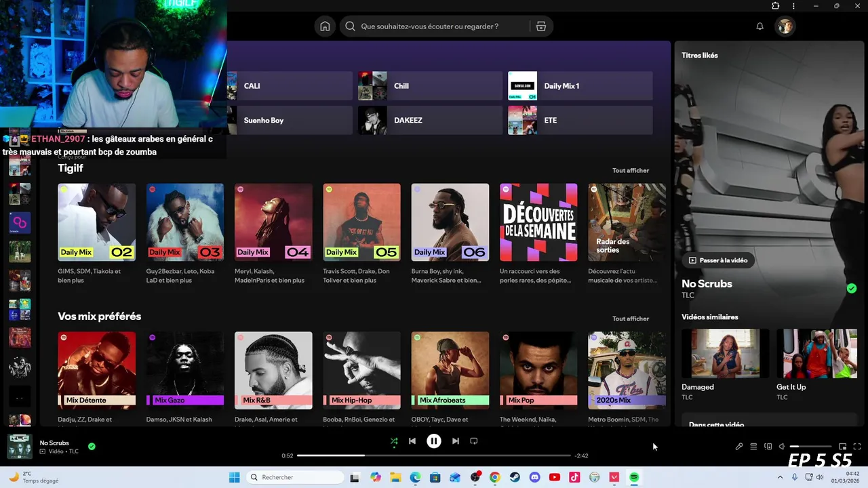This screenshot has height=488, width=868.
Task: Open the Chill playlist shortcut
Action: point(430,86)
